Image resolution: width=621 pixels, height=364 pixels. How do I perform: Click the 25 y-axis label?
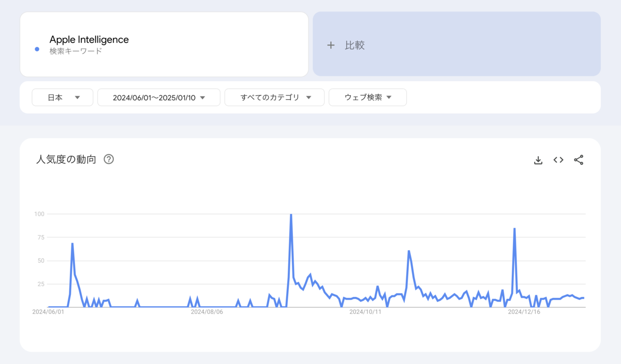point(42,284)
